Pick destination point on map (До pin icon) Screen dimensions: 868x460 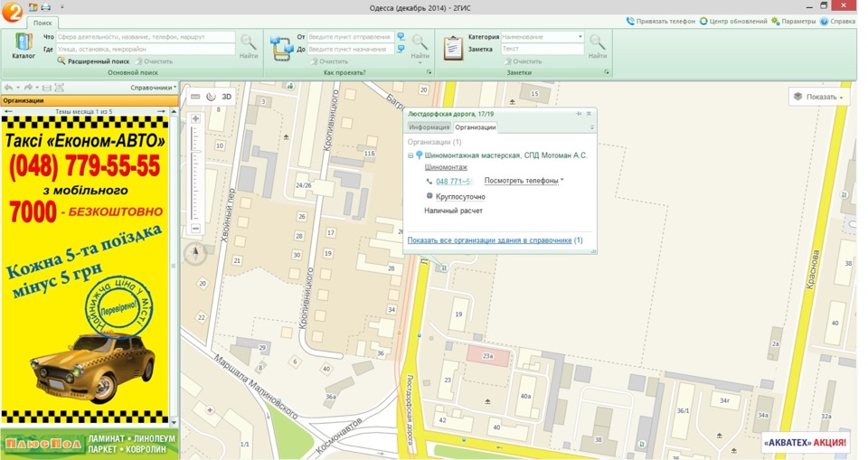point(401,50)
